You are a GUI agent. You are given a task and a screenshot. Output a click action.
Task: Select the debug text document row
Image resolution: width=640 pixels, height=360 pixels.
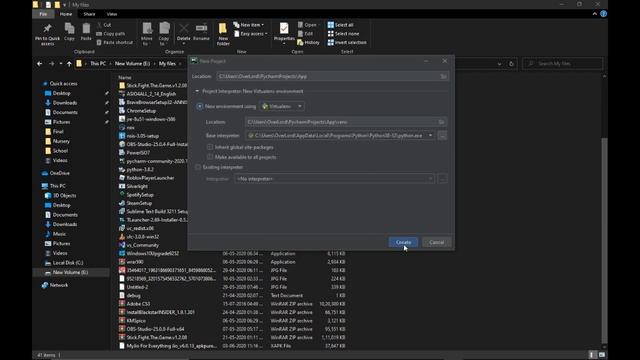click(x=232, y=296)
